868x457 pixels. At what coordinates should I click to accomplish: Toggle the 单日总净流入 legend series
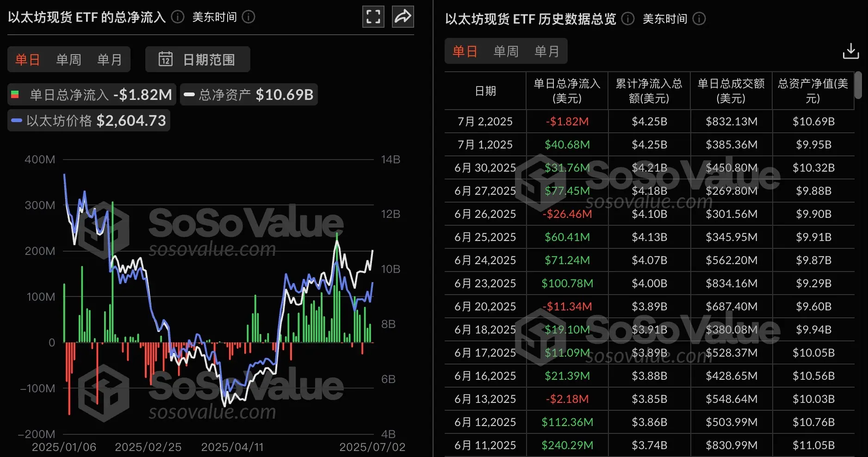91,94
